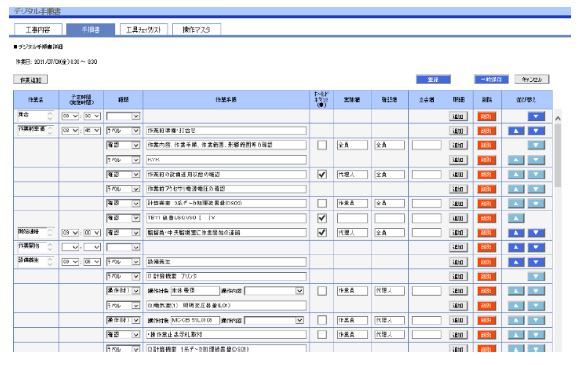This screenshot has height=365, width=578.
Task: Move the MC-CB operation row up
Action: point(516,320)
